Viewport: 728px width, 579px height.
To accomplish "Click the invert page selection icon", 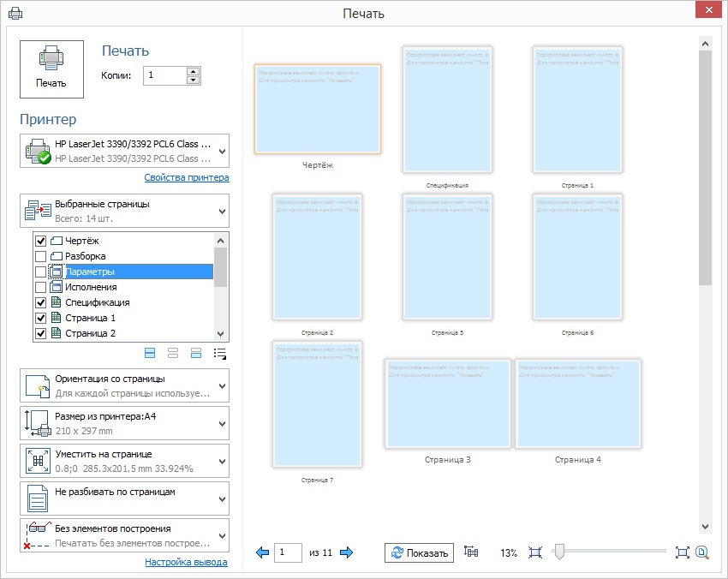I will [196, 353].
